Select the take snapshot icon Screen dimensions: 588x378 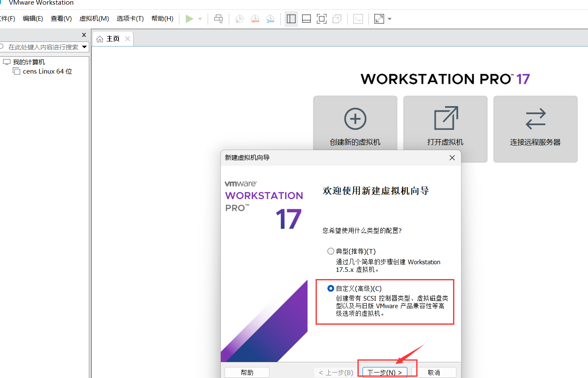[x=239, y=19]
